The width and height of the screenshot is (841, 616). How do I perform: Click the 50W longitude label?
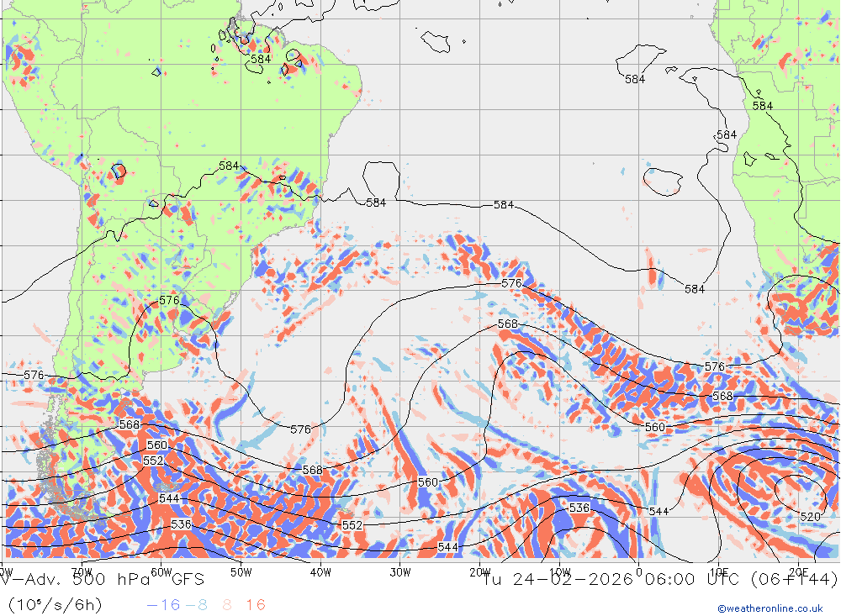click(x=241, y=572)
